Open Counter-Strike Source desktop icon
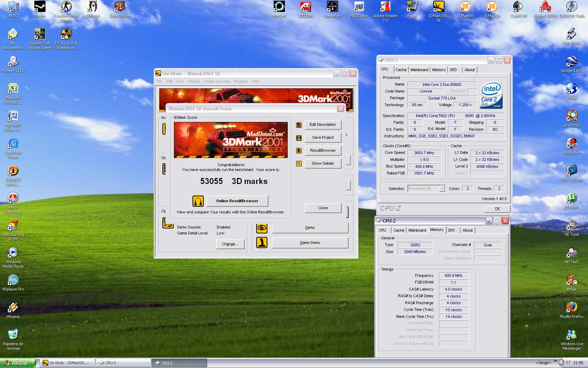This screenshot has width=588, height=368. coord(66,12)
